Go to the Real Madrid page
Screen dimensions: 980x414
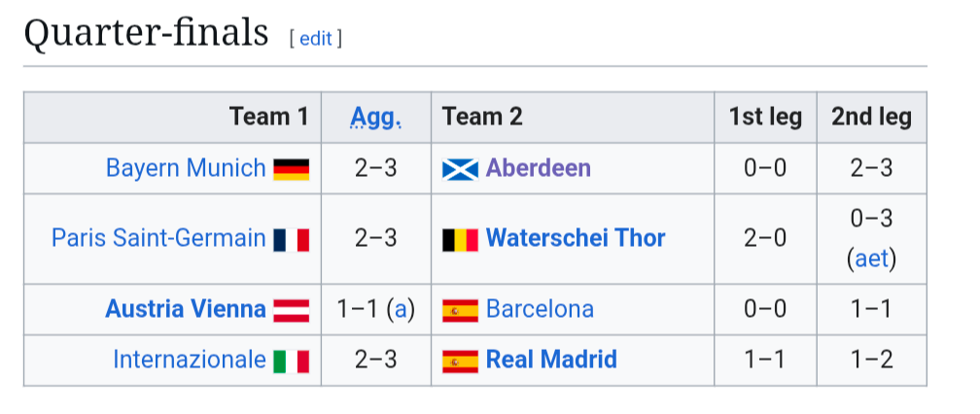551,360
